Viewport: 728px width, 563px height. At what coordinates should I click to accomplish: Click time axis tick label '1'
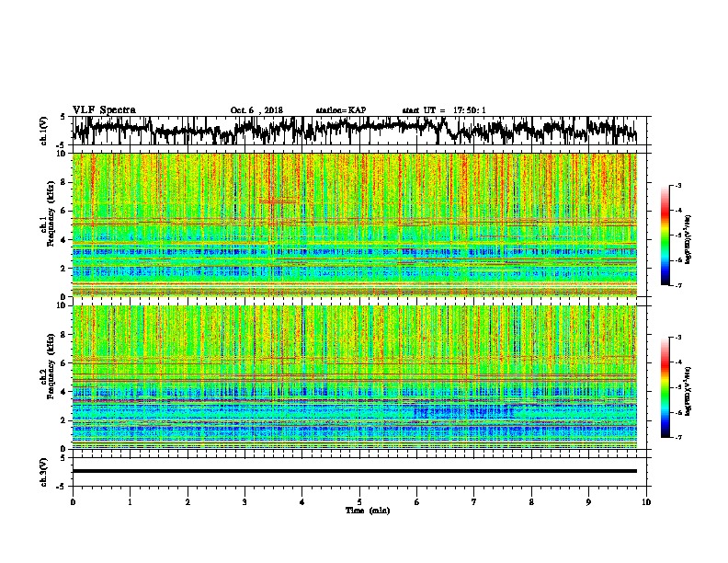point(130,502)
